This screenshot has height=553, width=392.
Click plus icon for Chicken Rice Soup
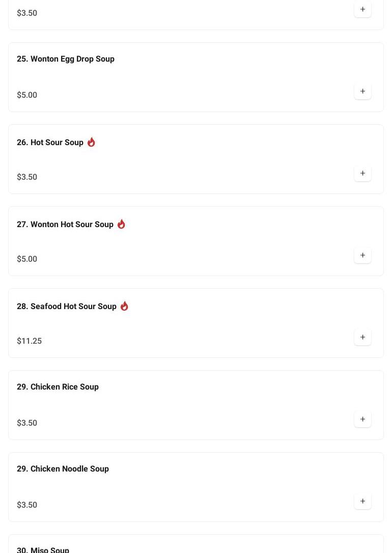pos(362,420)
